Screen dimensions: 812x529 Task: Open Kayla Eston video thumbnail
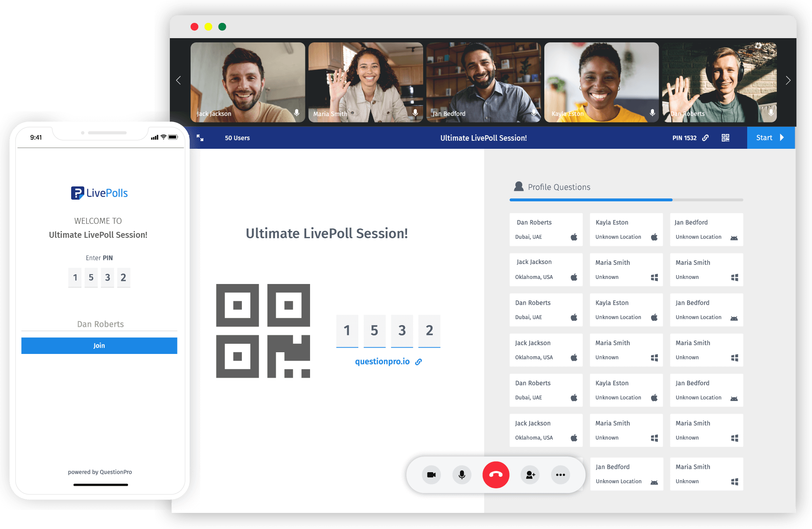(601, 82)
